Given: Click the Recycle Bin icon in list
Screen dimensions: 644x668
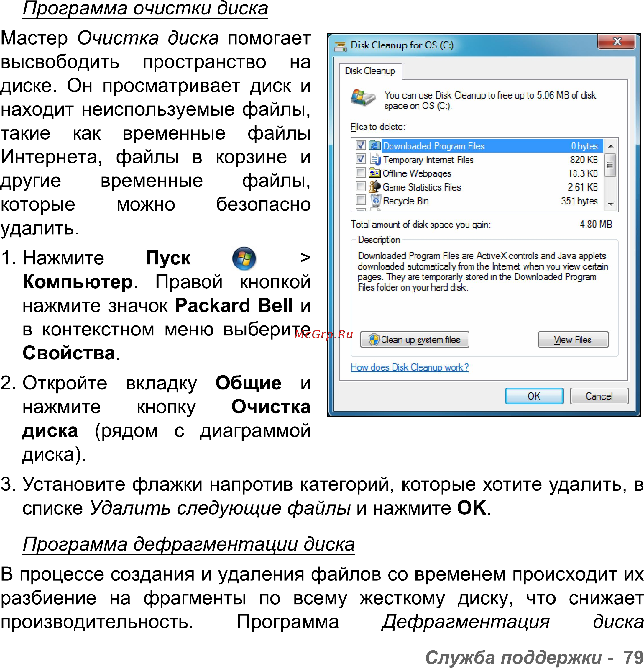Looking at the screenshot, I should coord(375,200).
